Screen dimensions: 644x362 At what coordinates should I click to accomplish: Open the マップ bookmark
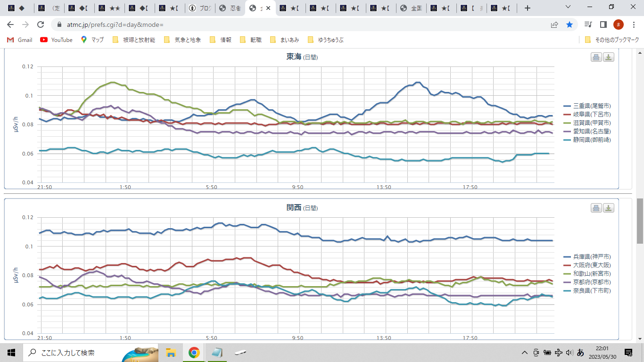click(x=92, y=40)
